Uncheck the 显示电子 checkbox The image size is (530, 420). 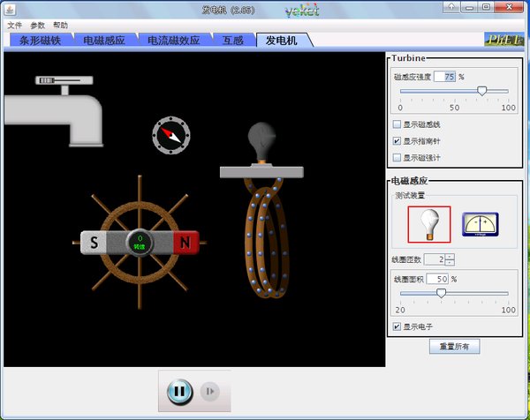[x=397, y=326]
